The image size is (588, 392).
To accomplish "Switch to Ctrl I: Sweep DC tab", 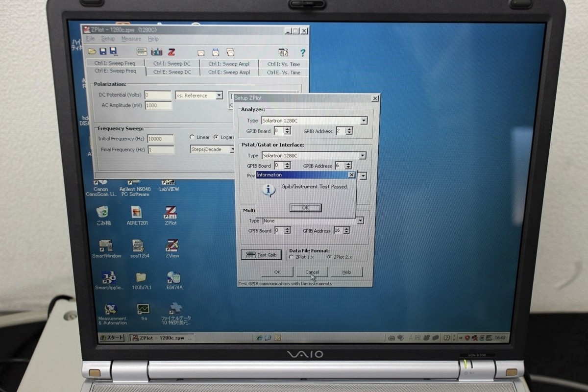I will [x=171, y=64].
